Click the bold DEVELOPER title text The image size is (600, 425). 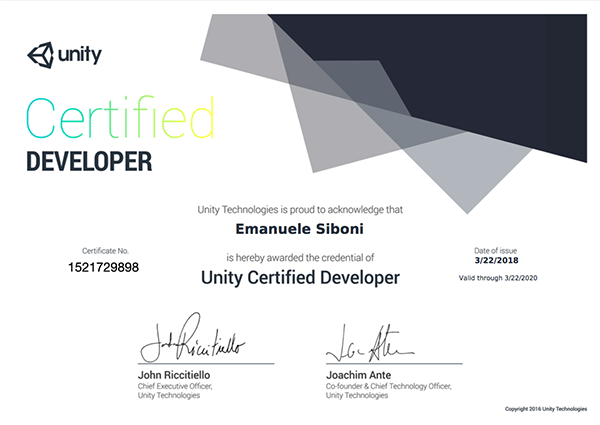click(88, 161)
